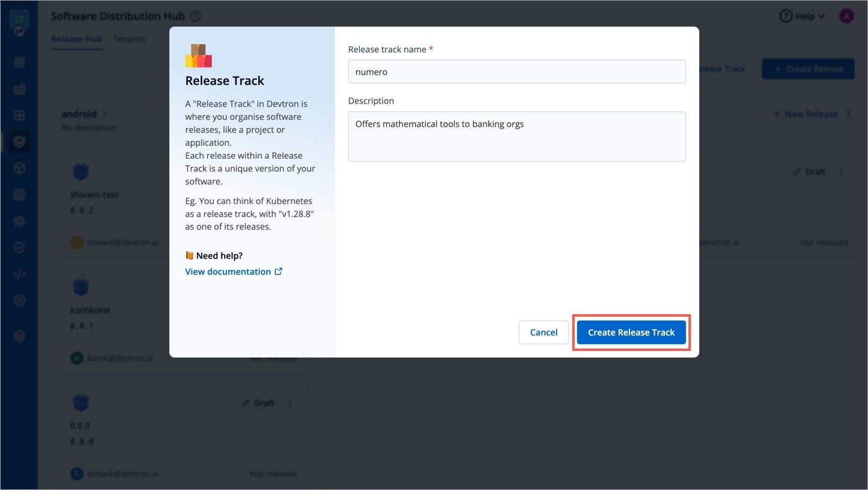Screen dimensions: 868x490
Task: Select the Release Hub tab
Action: (76, 39)
